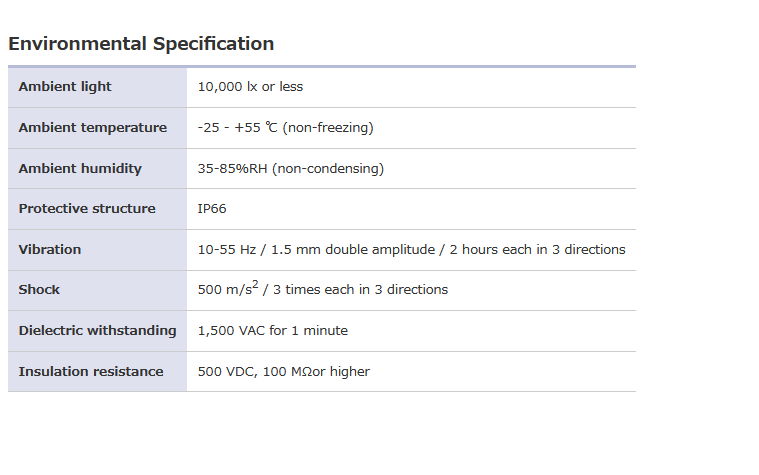Select the Ambient temperature label
Viewport: 759px width, 475px height.
(92, 128)
